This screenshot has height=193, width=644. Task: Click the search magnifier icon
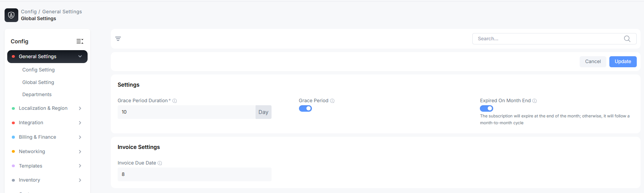[627, 39]
